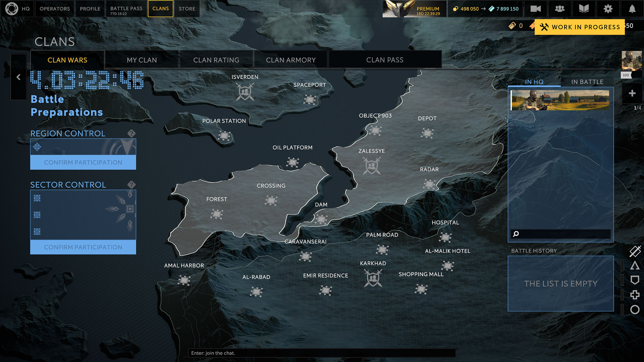644x362 pixels.
Task: Open the settings gear icon
Action: click(608, 9)
